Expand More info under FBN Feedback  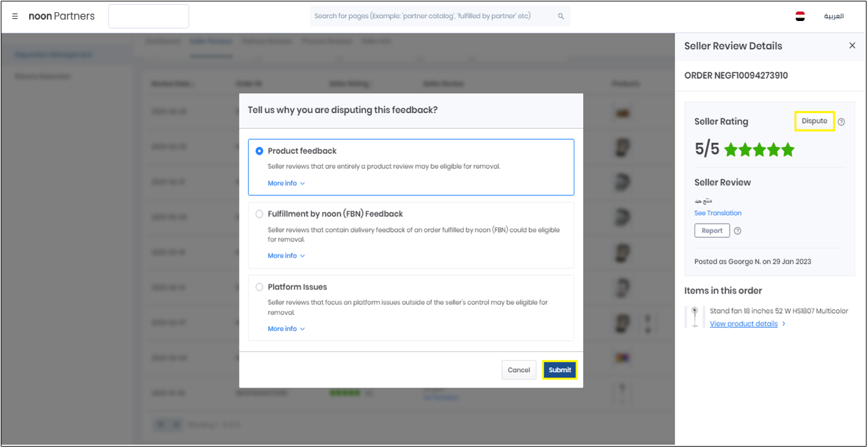coord(286,256)
